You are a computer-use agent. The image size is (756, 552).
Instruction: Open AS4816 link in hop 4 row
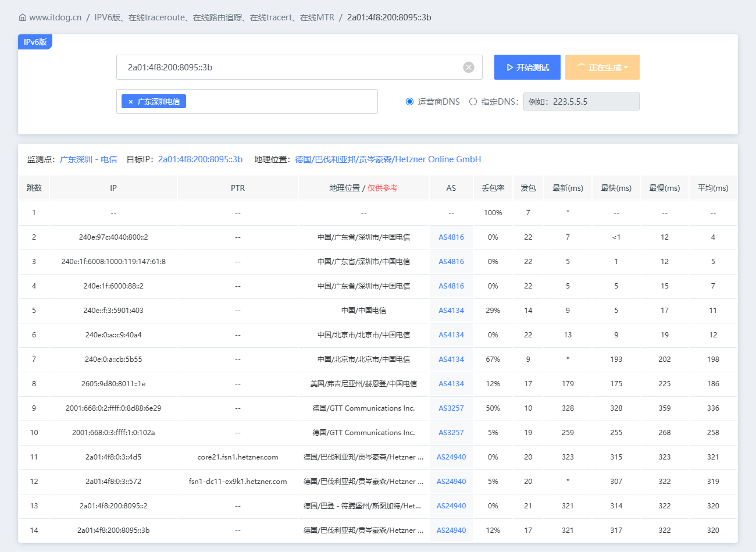click(x=451, y=286)
